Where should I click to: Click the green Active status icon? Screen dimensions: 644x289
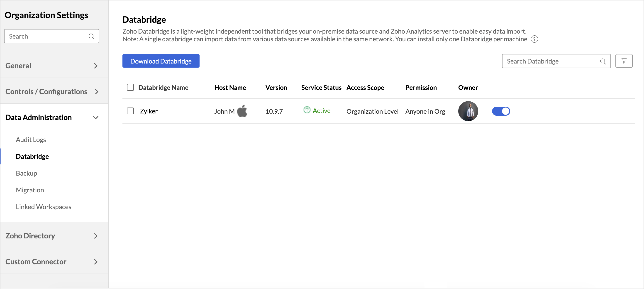(307, 110)
